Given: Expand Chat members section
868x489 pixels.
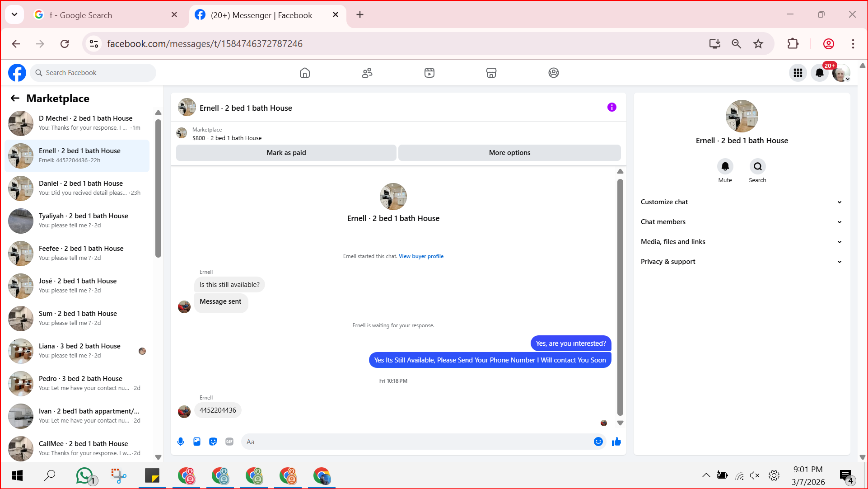Looking at the screenshot, I should pos(742,222).
